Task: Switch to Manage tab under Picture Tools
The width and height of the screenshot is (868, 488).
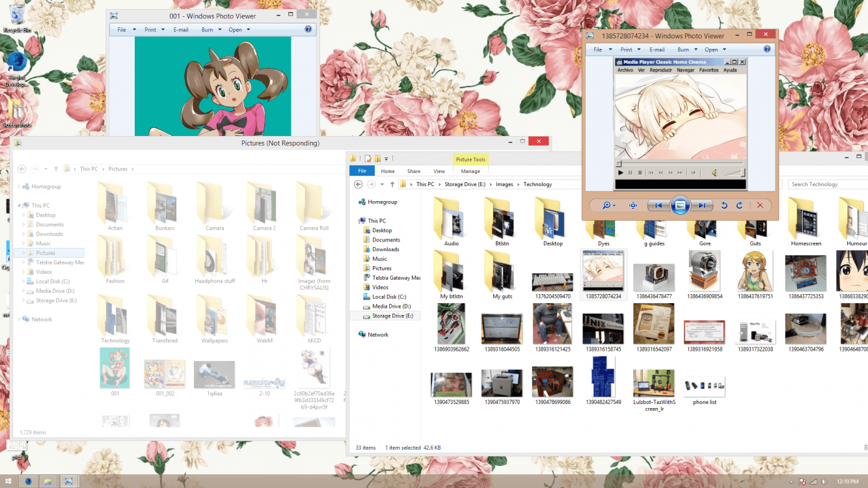Action: pyautogui.click(x=470, y=171)
